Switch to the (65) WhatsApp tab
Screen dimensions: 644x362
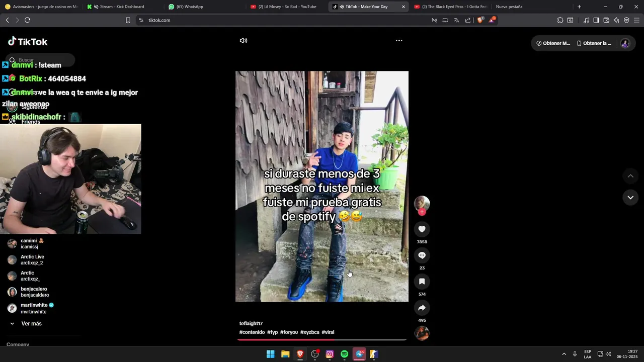pyautogui.click(x=204, y=7)
